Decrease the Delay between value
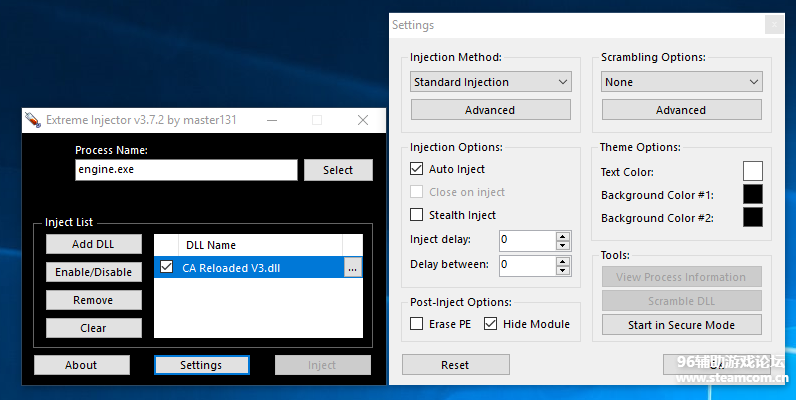 pos(562,271)
